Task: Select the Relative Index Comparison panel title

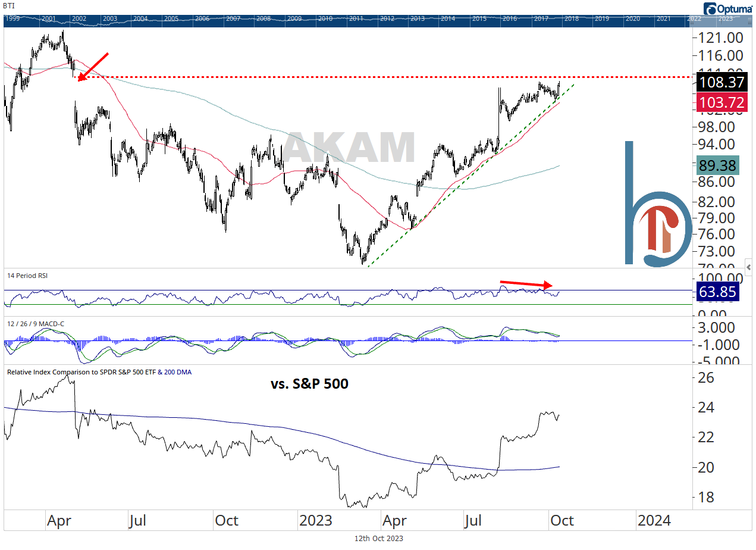Action: [99, 372]
